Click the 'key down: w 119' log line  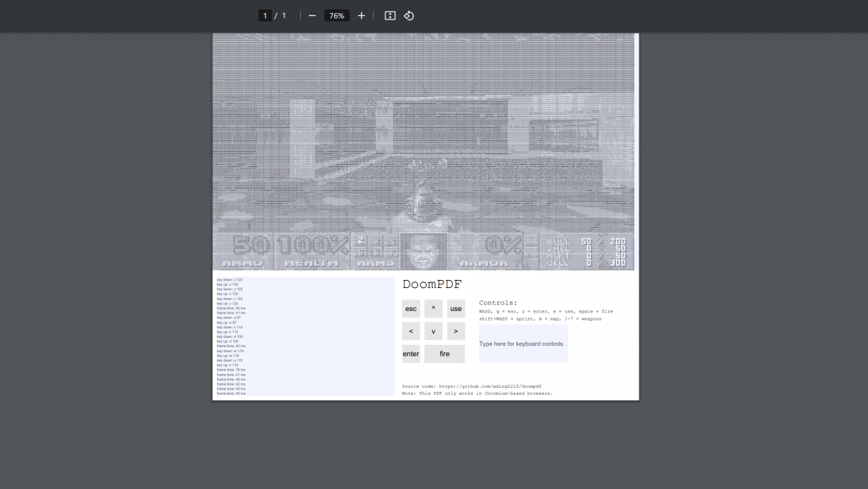(230, 351)
